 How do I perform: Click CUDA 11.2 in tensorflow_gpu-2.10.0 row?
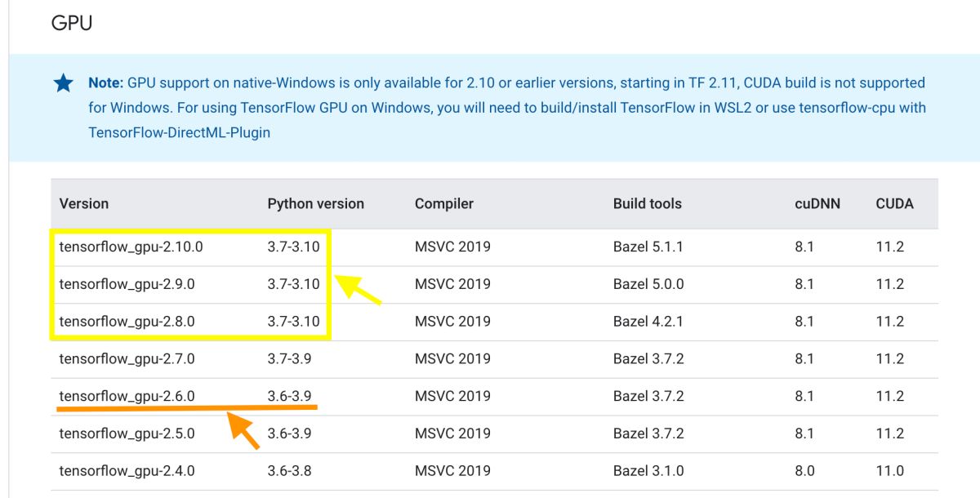pos(890,247)
